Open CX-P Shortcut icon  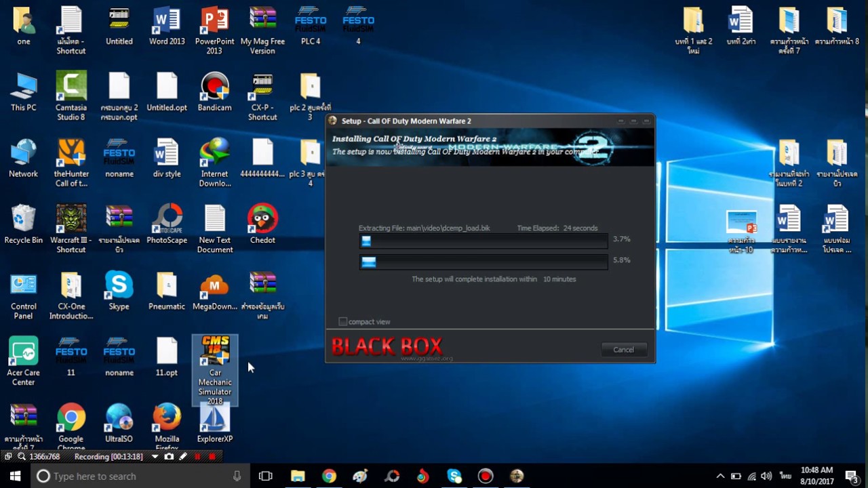click(262, 96)
